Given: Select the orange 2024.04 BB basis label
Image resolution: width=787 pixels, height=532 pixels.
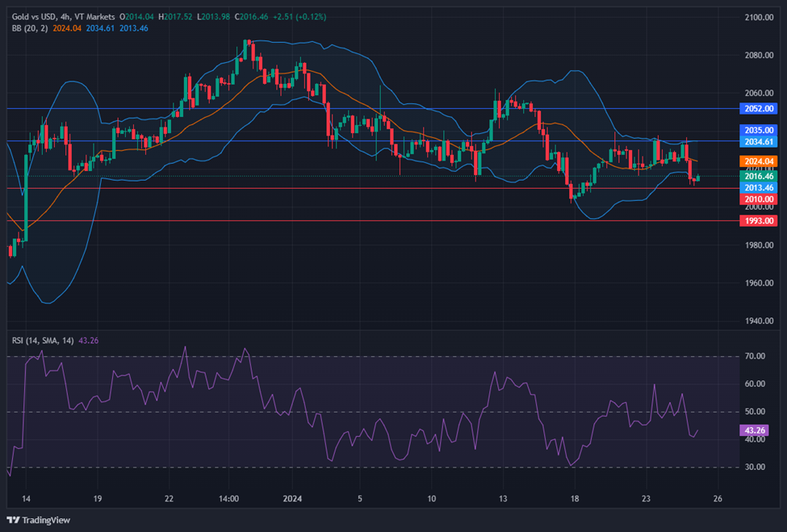Looking at the screenshot, I should coord(758,161).
